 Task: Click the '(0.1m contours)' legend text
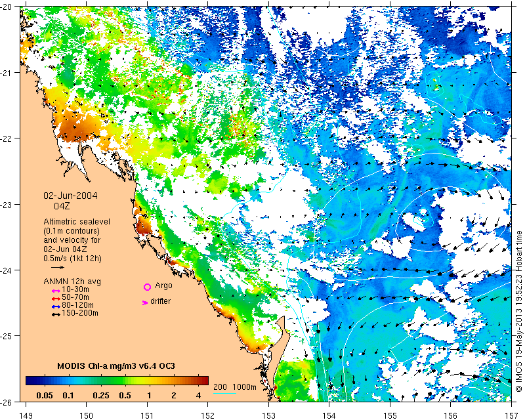(x=72, y=231)
